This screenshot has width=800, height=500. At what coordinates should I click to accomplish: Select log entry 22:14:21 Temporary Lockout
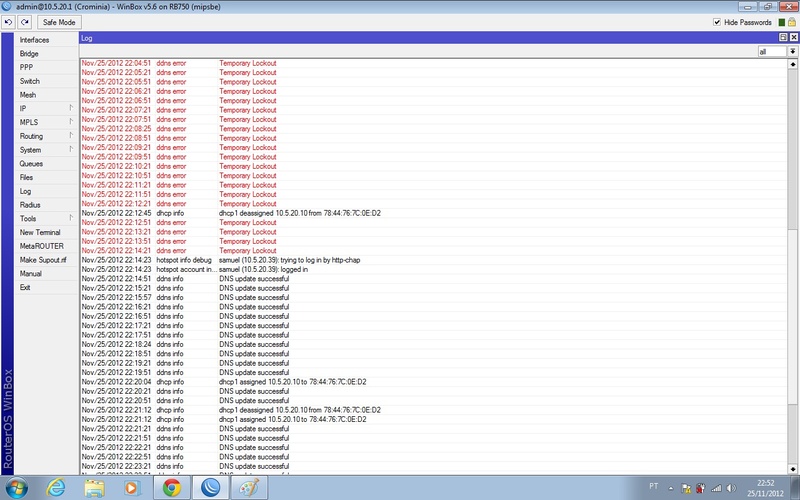pyautogui.click(x=433, y=251)
